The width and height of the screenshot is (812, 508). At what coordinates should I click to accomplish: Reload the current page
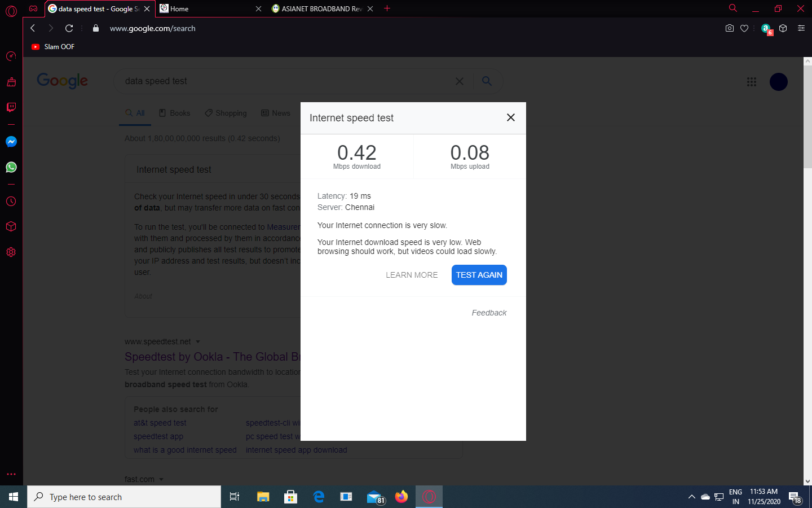click(x=69, y=28)
